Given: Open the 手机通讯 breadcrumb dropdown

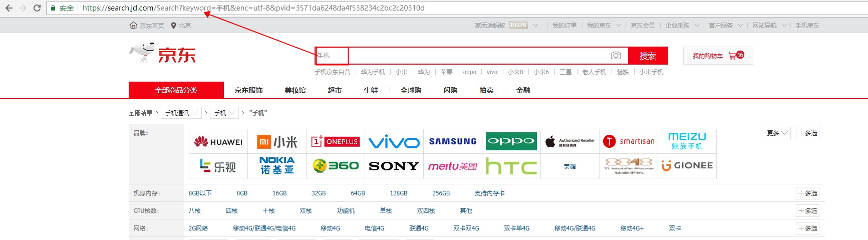Looking at the screenshot, I should [x=181, y=113].
